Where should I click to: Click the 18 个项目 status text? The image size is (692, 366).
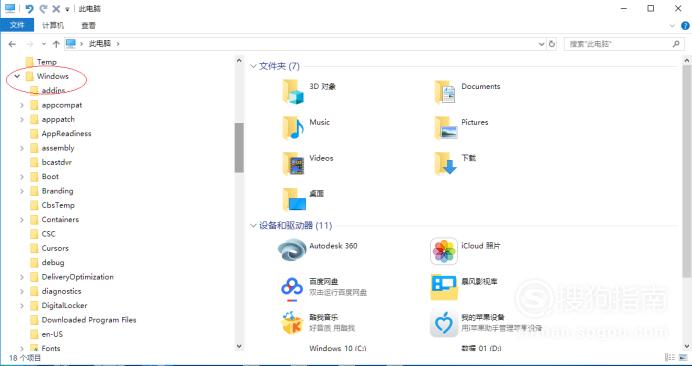tap(25, 358)
